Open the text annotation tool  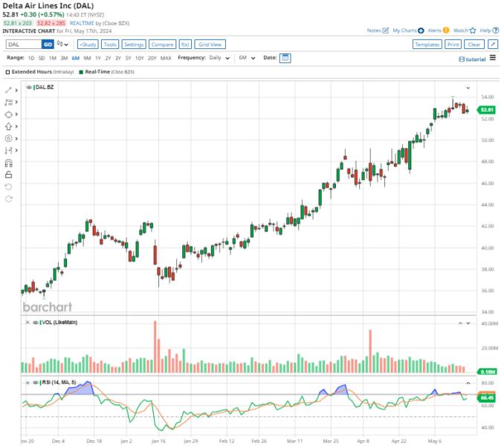(8, 102)
